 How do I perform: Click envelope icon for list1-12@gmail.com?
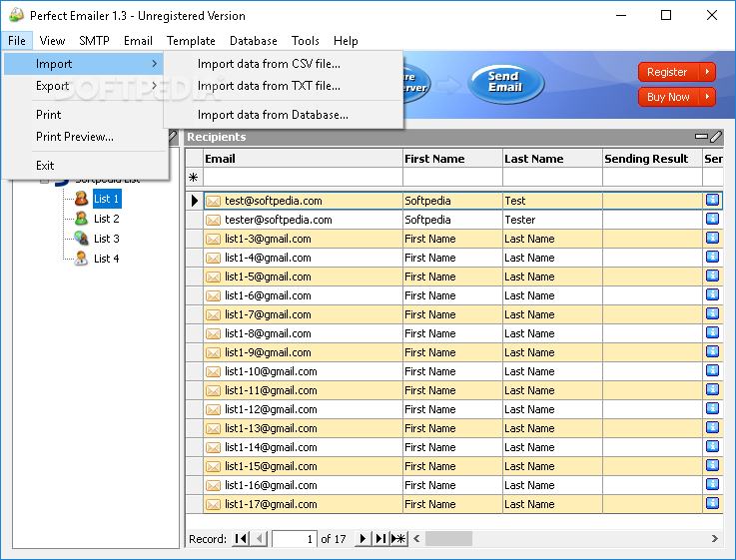[x=213, y=410]
